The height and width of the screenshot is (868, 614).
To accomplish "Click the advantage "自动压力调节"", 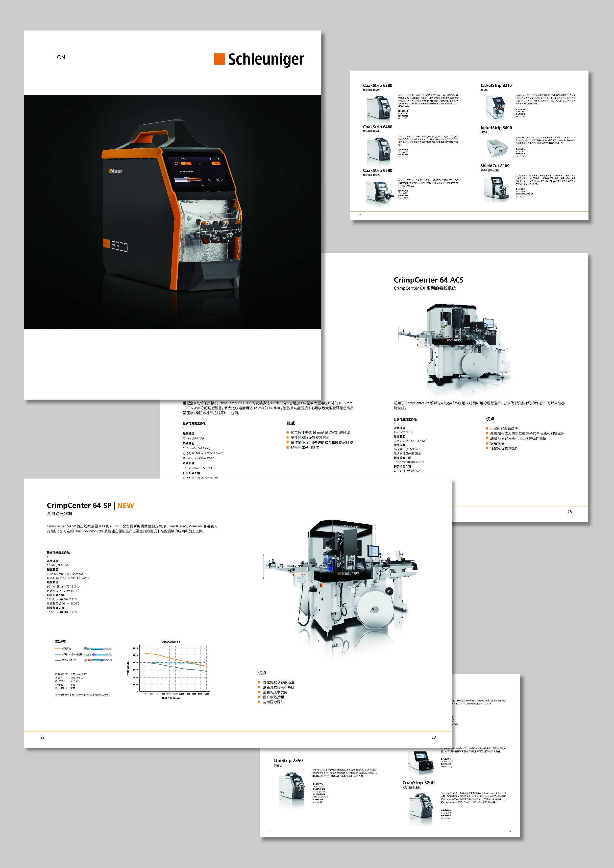I will pos(273,702).
